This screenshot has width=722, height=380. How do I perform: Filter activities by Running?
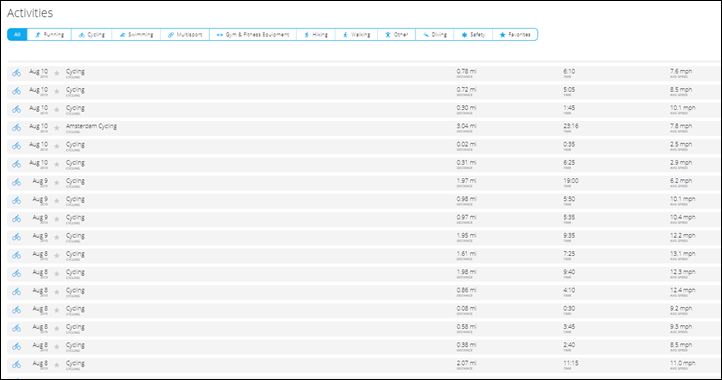pyautogui.click(x=49, y=35)
